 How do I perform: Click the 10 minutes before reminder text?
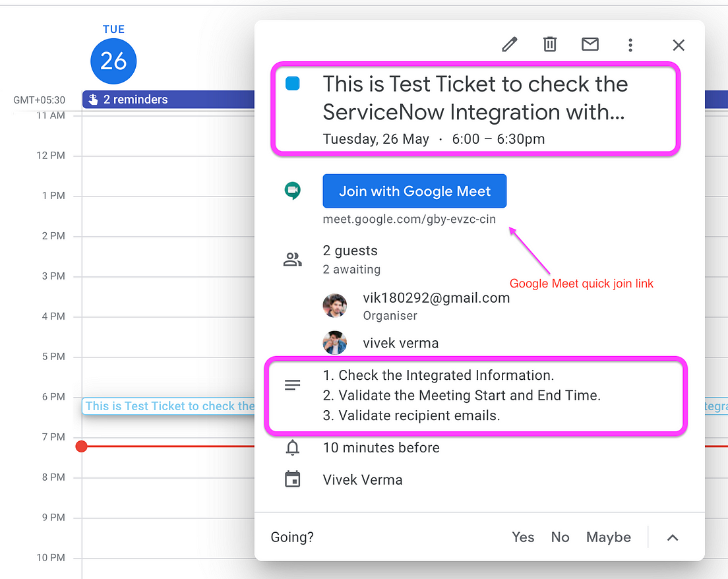click(x=381, y=448)
